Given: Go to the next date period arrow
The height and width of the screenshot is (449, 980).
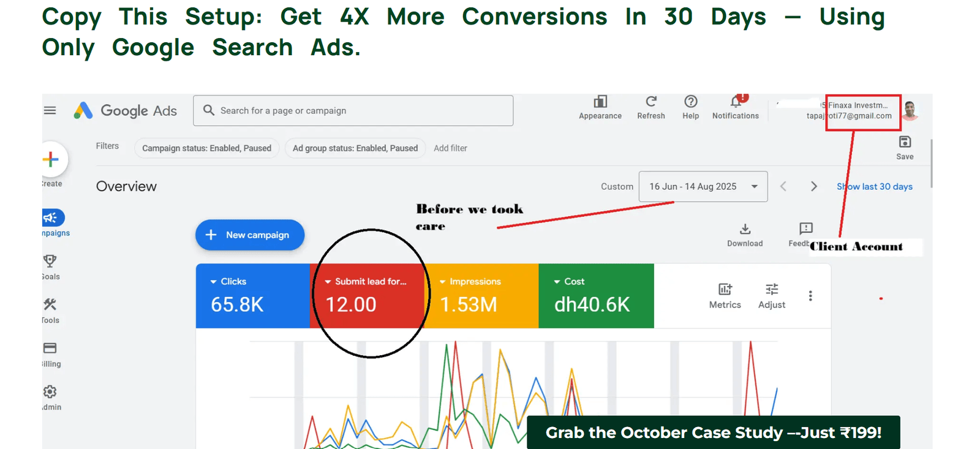Looking at the screenshot, I should tap(813, 186).
